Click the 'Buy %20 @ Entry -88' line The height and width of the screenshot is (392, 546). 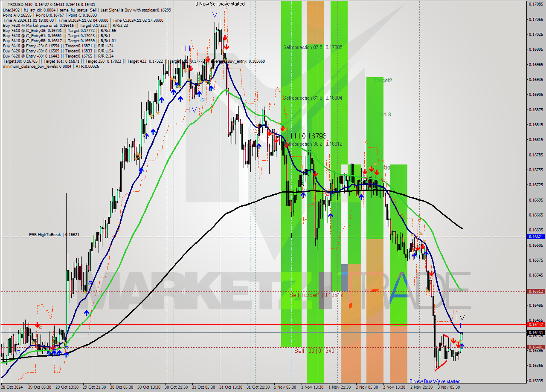point(58,56)
